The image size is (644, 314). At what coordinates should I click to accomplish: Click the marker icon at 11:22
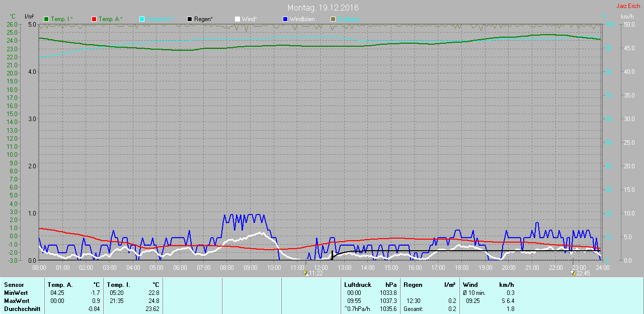click(306, 273)
